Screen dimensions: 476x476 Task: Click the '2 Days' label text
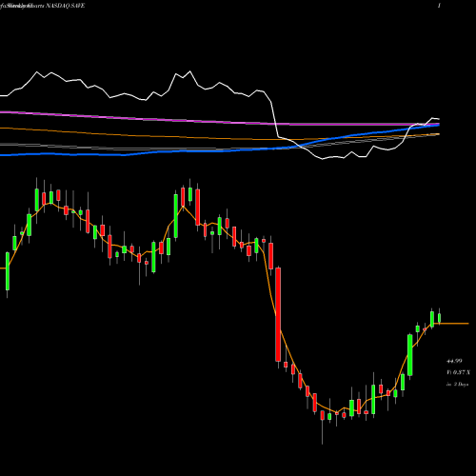tap(461, 385)
